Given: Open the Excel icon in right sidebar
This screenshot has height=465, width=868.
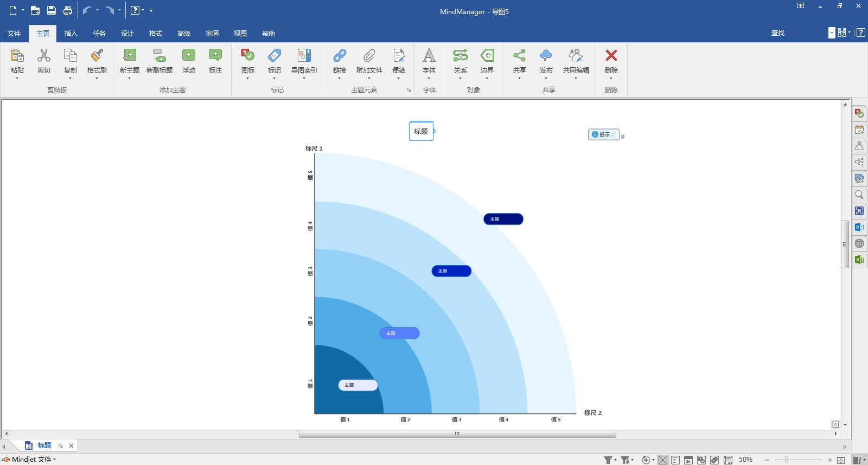Looking at the screenshot, I should 859,260.
